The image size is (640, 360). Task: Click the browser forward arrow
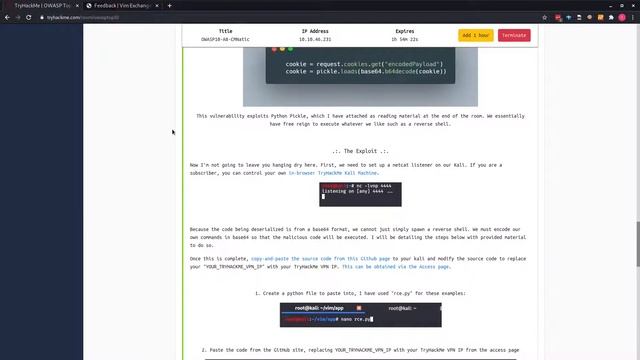18,18
